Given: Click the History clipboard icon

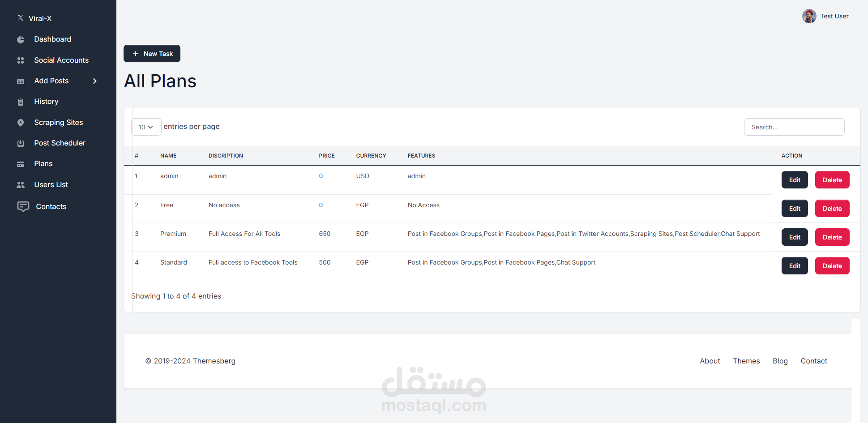Looking at the screenshot, I should point(21,102).
